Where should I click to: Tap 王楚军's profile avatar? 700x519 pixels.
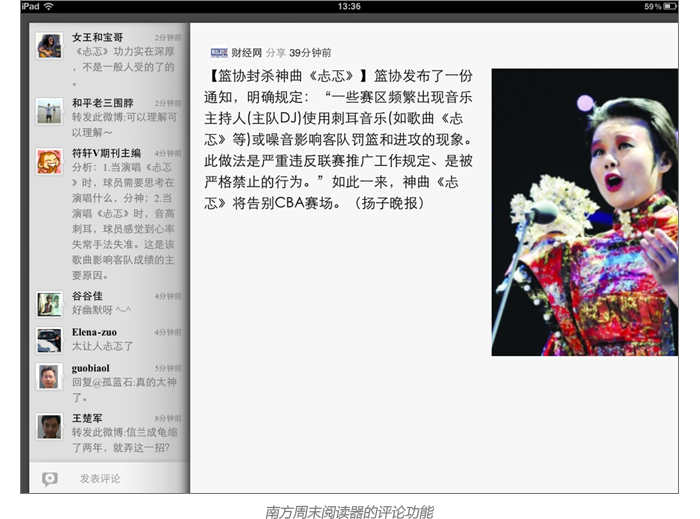point(49,426)
